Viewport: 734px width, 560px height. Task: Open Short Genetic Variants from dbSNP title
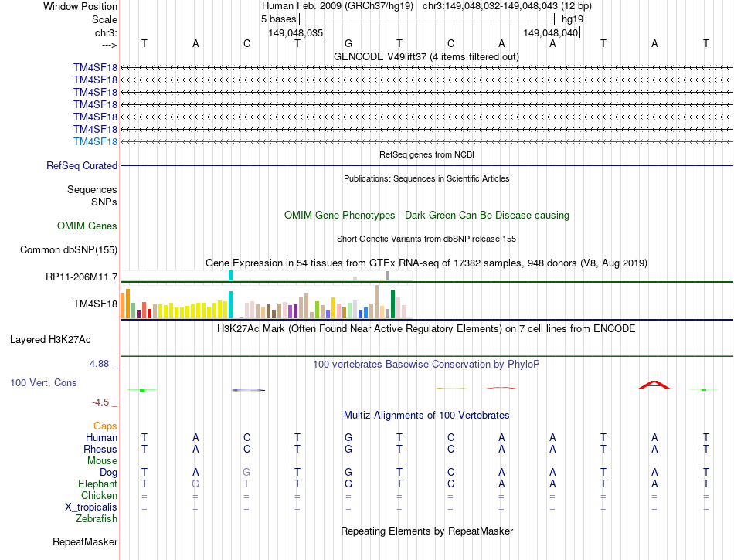pos(426,239)
